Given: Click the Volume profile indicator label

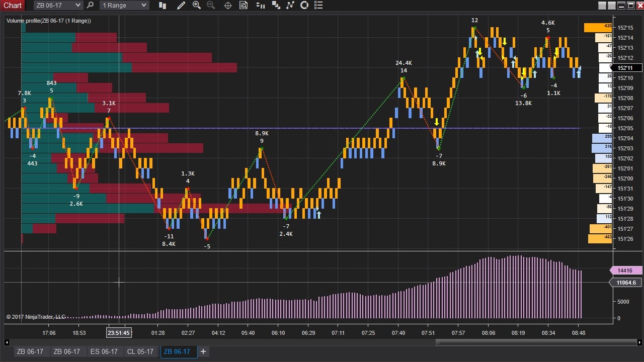Looking at the screenshot, I should point(49,21).
